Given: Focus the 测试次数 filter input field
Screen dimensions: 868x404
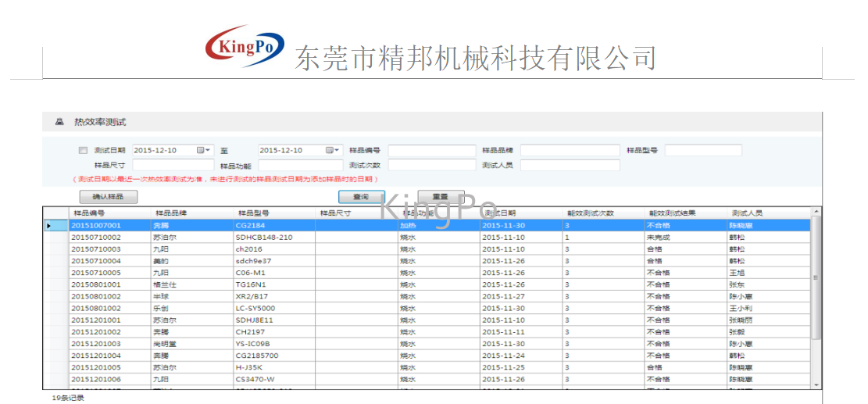Looking at the screenshot, I should (x=432, y=165).
